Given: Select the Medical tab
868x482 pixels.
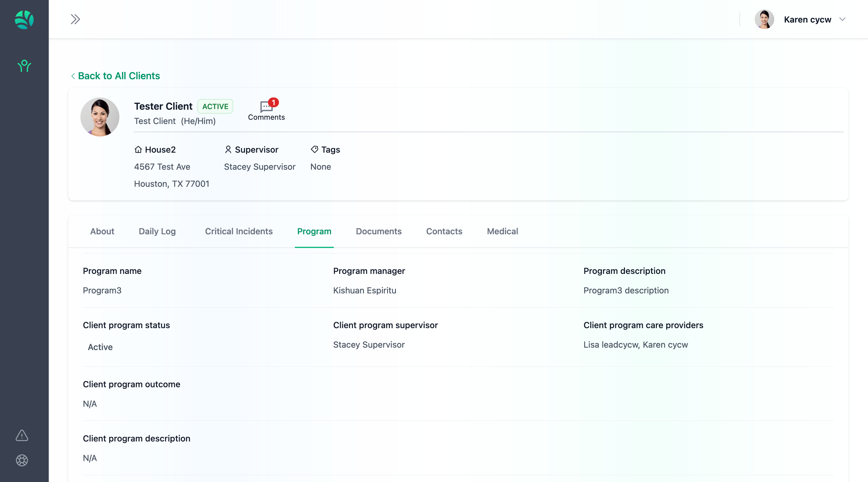Looking at the screenshot, I should (502, 231).
